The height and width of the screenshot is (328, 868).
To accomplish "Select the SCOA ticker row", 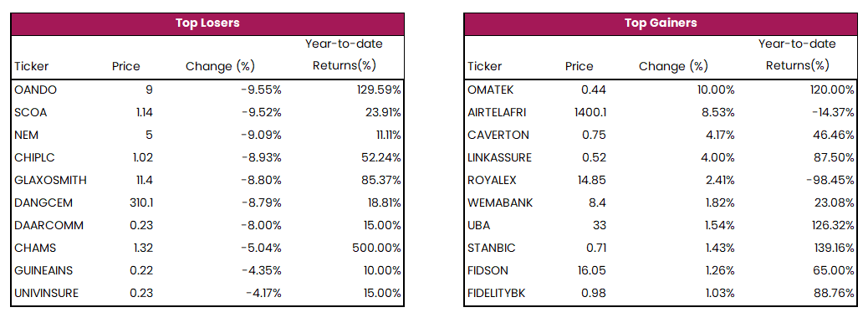I will pos(207,112).
